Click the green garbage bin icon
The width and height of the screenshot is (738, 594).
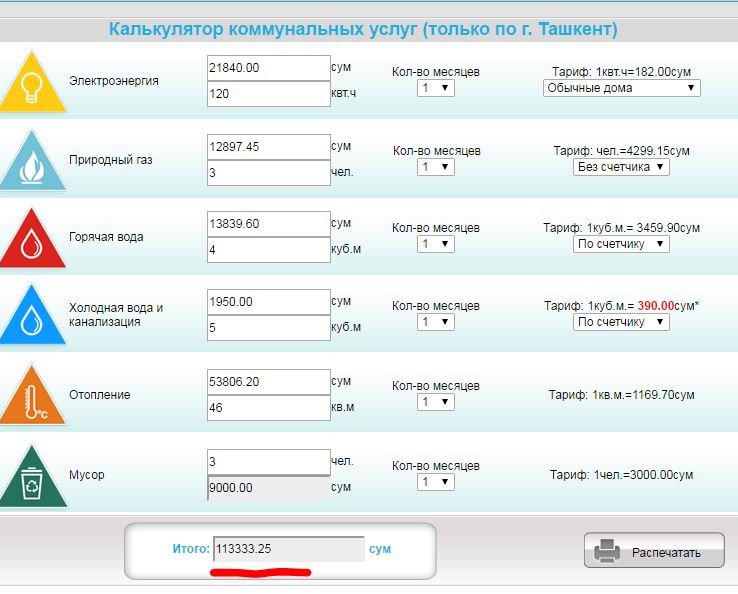coord(33,478)
